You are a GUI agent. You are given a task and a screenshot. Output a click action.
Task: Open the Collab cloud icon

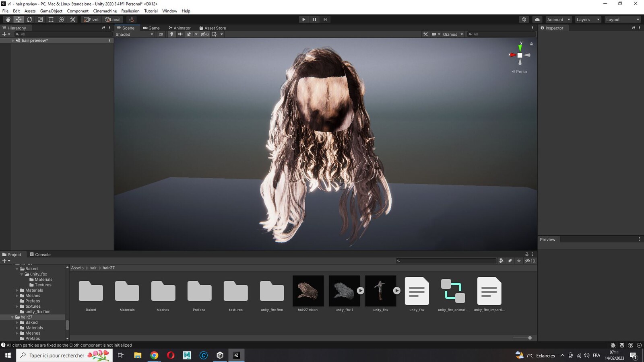(537, 19)
